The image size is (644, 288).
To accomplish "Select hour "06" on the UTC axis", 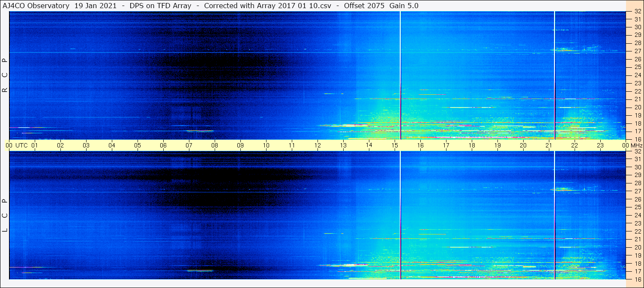I will (x=163, y=145).
